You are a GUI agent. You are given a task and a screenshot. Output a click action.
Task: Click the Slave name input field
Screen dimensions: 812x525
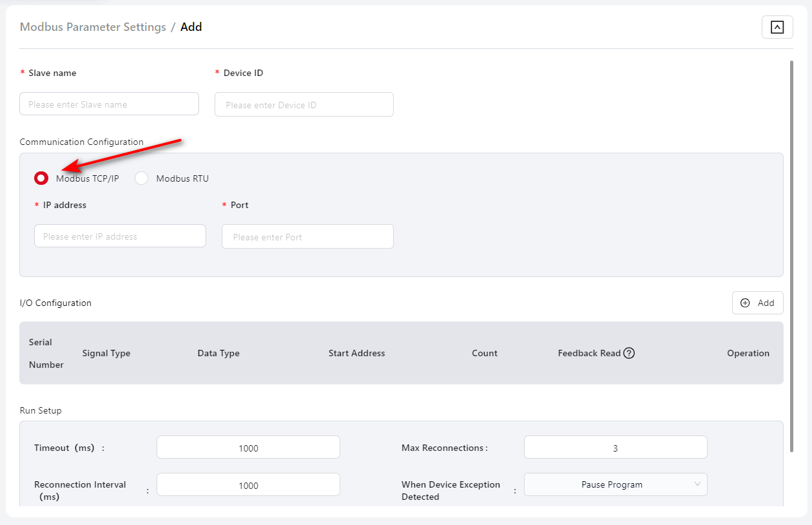pos(109,104)
